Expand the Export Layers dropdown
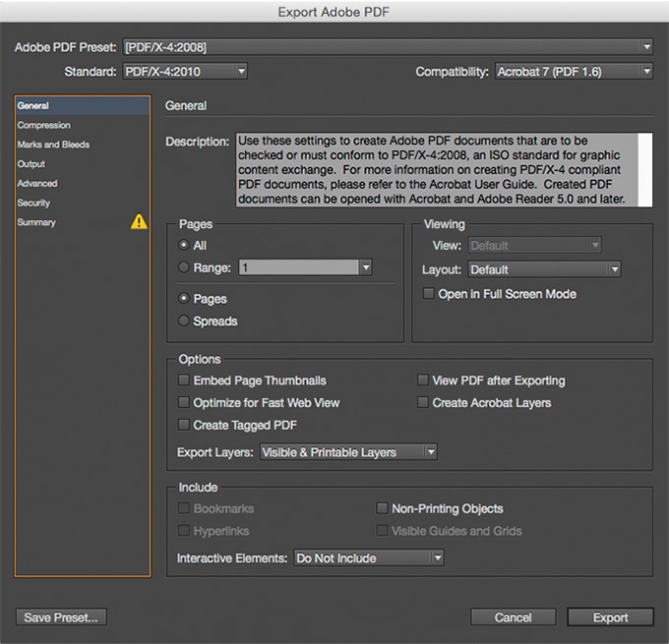Screen dimensions: 669x644 (x=348, y=452)
